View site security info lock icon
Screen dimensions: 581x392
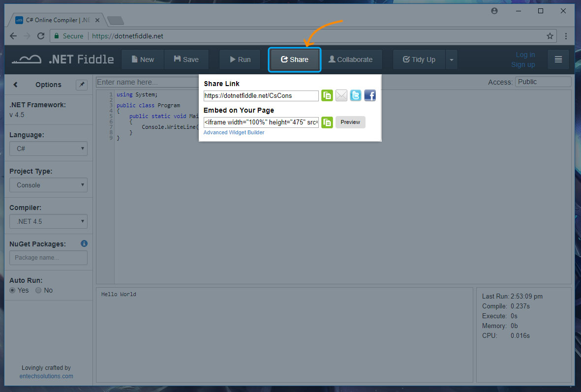click(x=57, y=36)
